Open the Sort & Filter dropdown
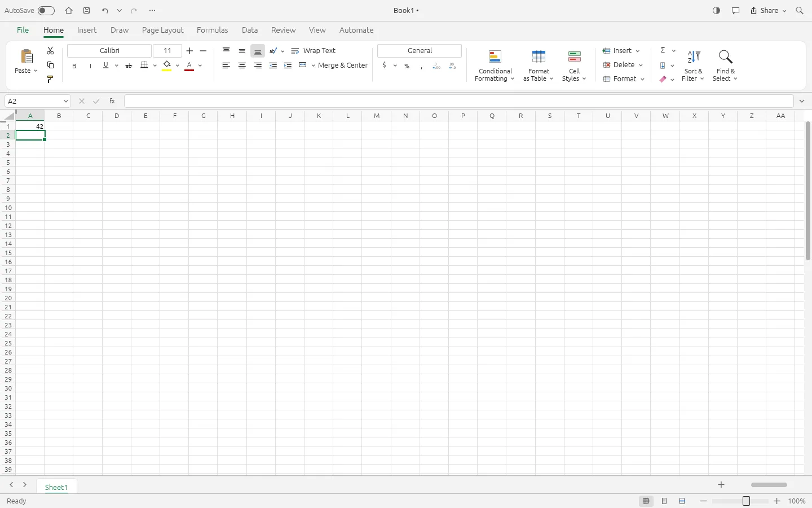The image size is (812, 508). (x=693, y=66)
